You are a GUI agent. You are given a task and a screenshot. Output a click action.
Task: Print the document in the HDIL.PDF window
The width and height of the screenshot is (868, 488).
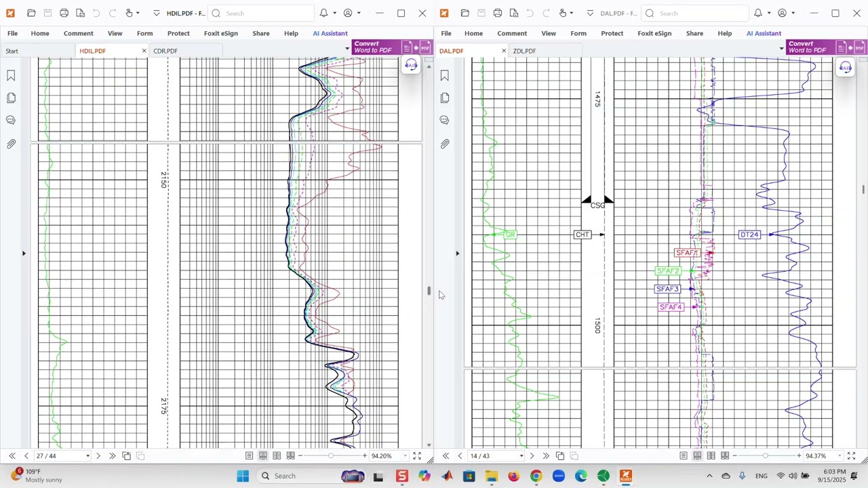coord(64,13)
